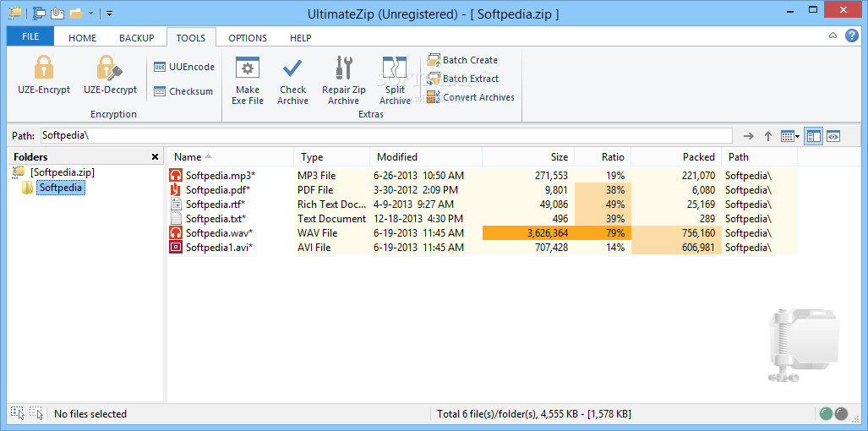Screen dimensions: 868x431
Task: Open the HELP tab
Action: 301,38
